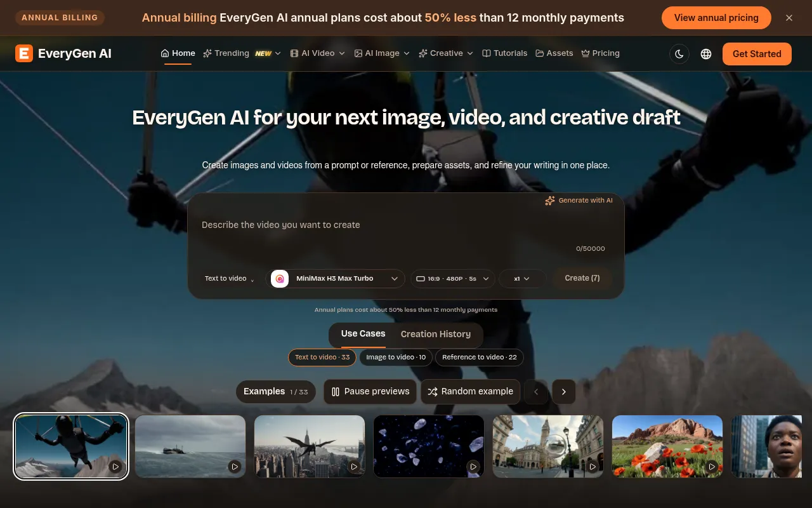Select the Text to video · 33 filter
Viewport: 812px width, 508px height.
tap(322, 358)
